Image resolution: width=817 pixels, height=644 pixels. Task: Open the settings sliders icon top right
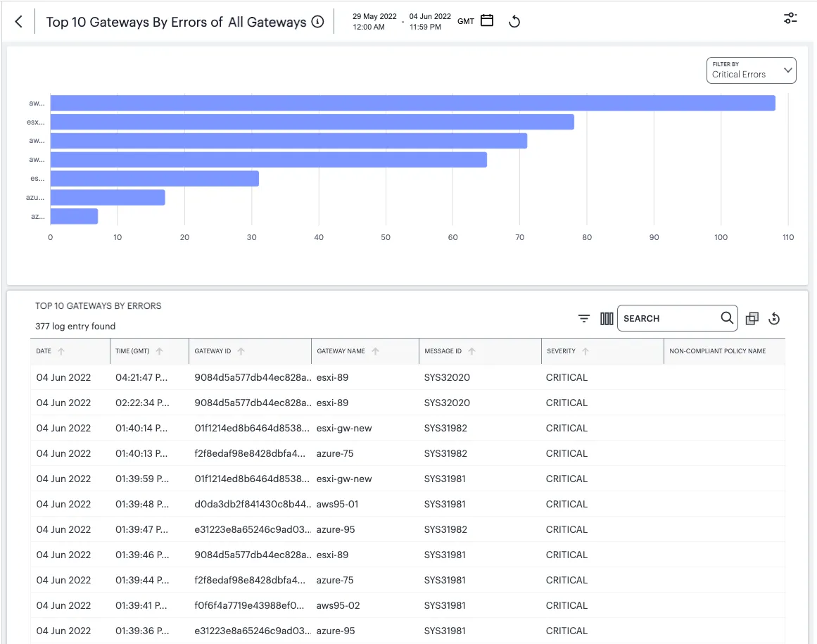tap(790, 18)
